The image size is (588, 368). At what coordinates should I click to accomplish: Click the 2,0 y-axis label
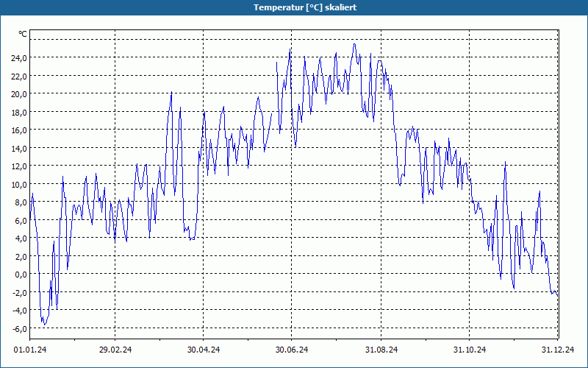tap(22, 256)
